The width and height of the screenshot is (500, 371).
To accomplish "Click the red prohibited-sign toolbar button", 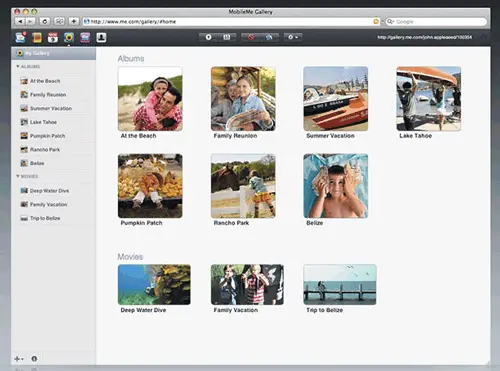I will click(x=251, y=37).
